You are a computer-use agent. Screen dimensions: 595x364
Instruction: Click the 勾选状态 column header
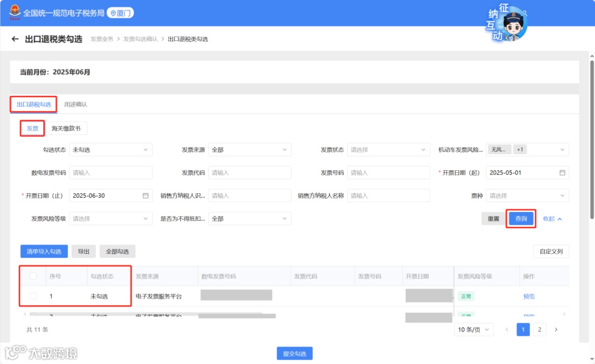tap(102, 276)
